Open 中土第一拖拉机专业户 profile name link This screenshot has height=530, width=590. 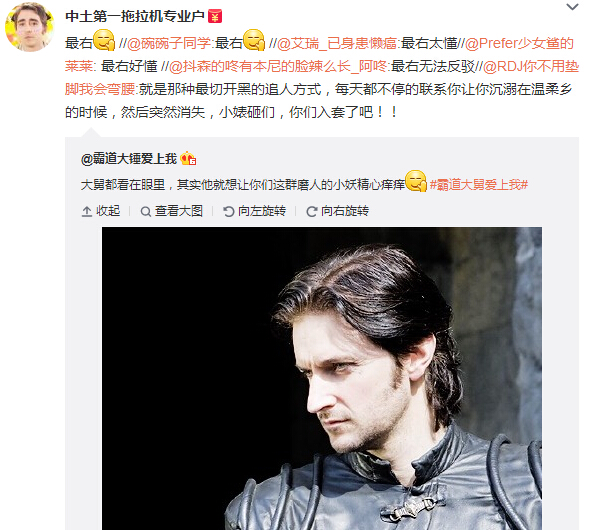point(135,17)
